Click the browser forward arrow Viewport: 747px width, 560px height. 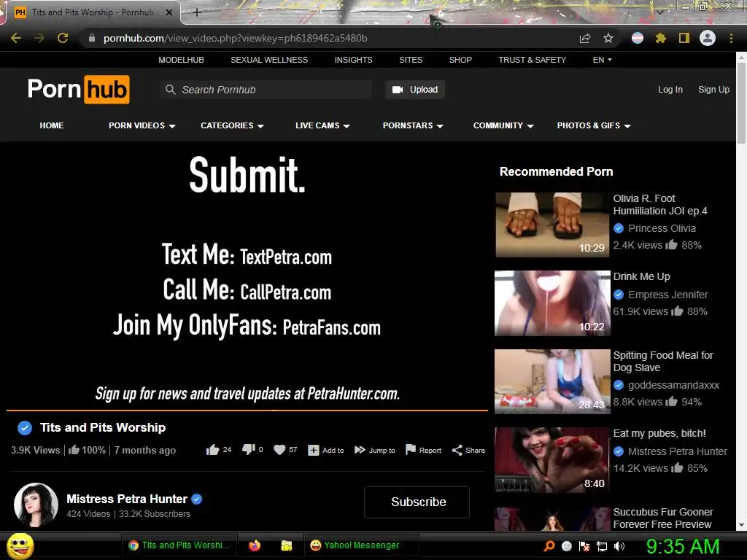39,38
